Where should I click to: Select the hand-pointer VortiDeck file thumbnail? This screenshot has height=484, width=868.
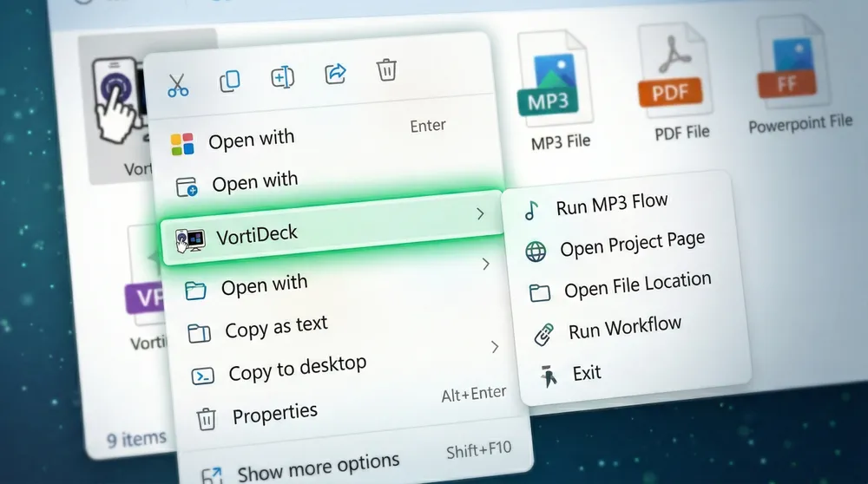[x=118, y=101]
